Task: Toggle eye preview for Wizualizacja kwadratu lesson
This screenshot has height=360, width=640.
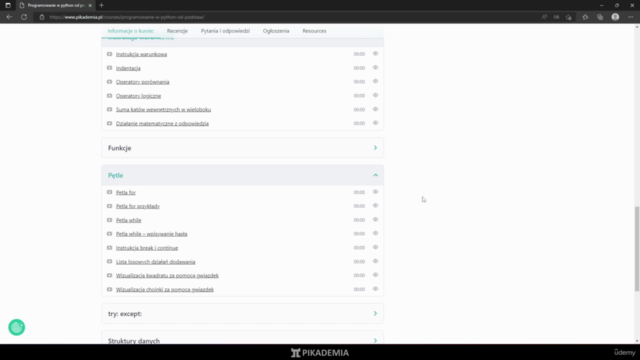Action: 375,275
